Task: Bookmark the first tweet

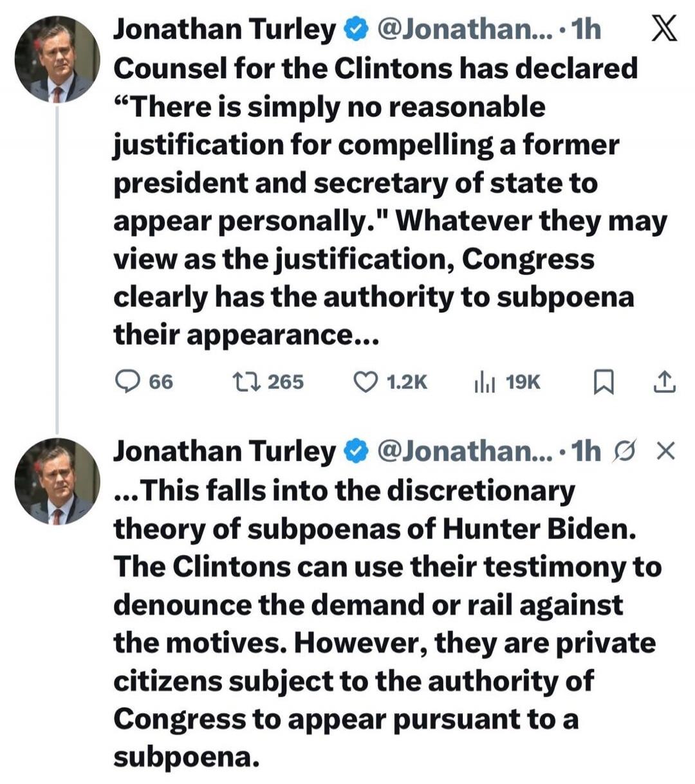Action: coord(603,382)
